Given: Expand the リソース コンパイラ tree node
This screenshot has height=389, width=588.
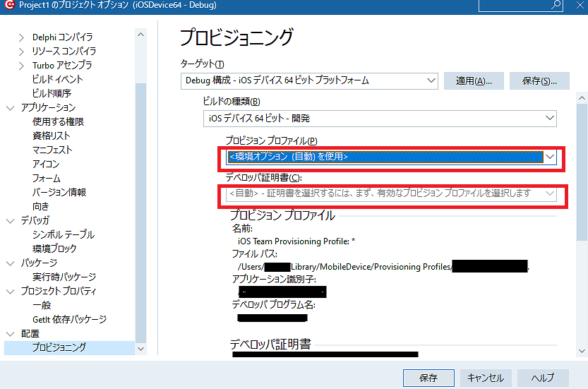Looking at the screenshot, I should pyautogui.click(x=21, y=52).
